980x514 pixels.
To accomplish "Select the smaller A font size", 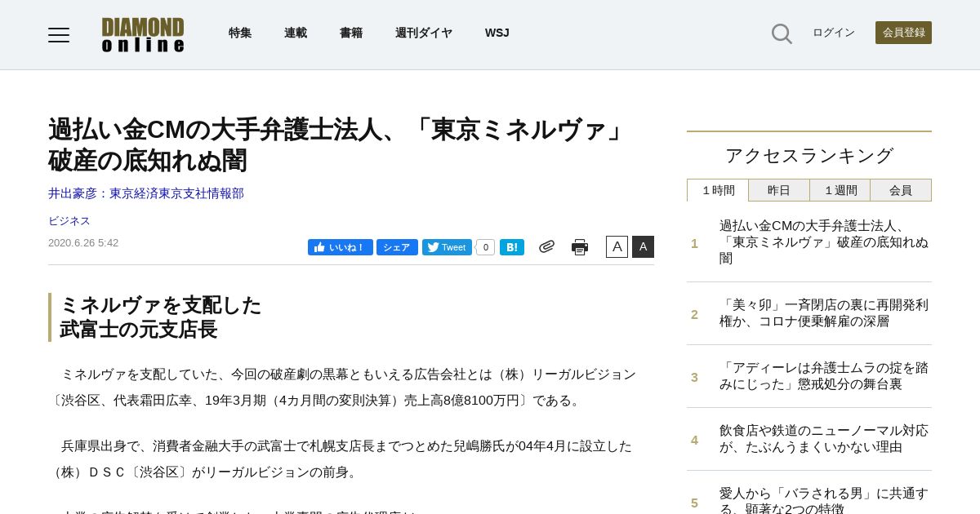I will tap(617, 246).
